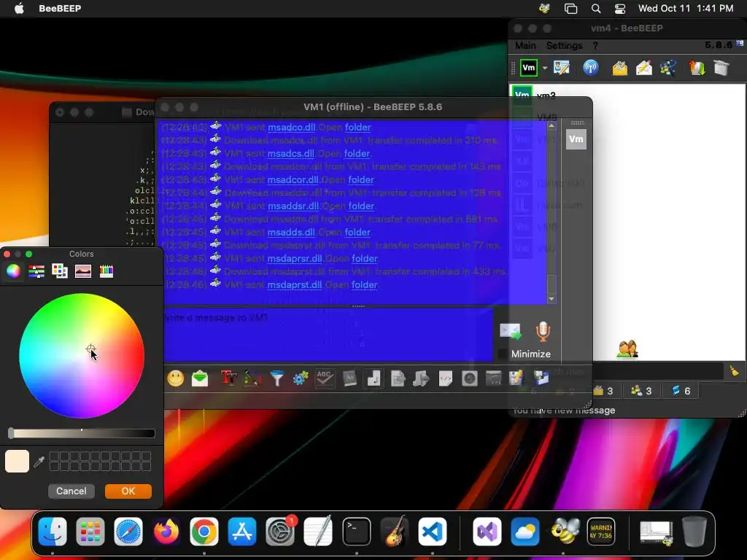Viewport: 747px width, 560px height.
Task: Choose chat font color pencil icon
Action: 252,378
